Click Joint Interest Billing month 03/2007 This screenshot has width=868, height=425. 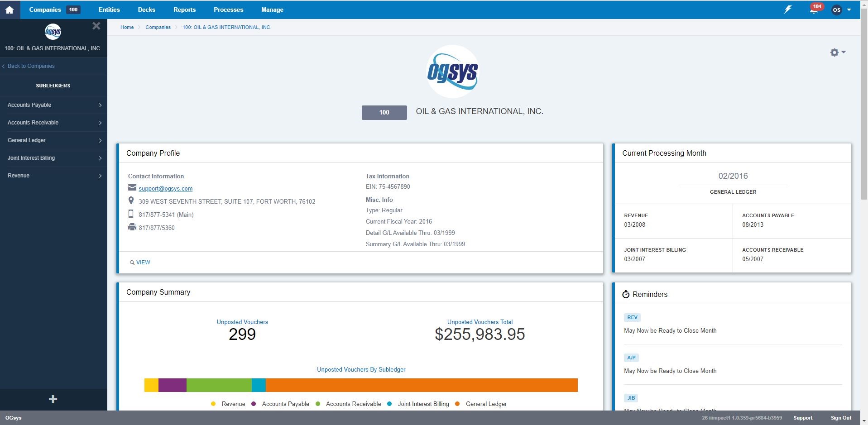(x=634, y=259)
